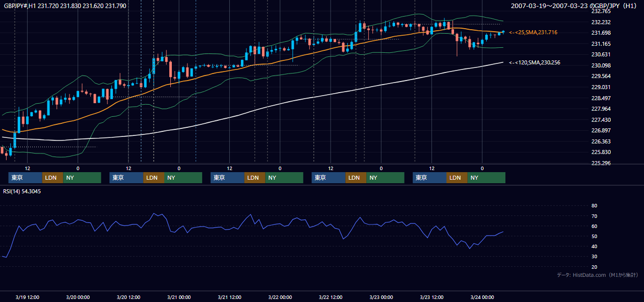Viewport: 644px width, 302px height.
Task: Click RSI scale level 30
Action: (594, 256)
